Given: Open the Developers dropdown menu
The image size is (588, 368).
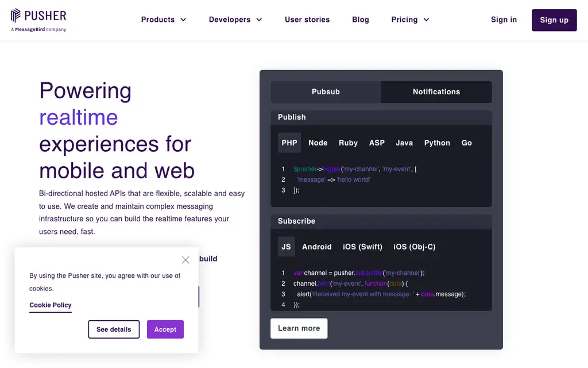Looking at the screenshot, I should [235, 20].
